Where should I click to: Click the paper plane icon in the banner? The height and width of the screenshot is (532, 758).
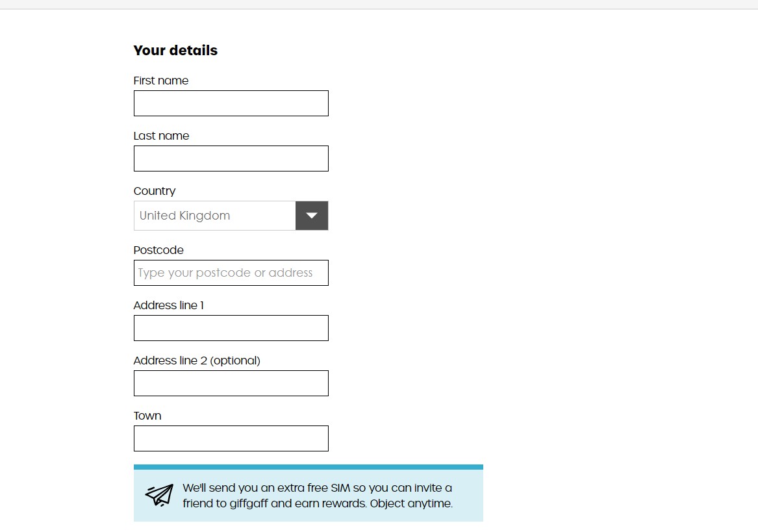(160, 495)
